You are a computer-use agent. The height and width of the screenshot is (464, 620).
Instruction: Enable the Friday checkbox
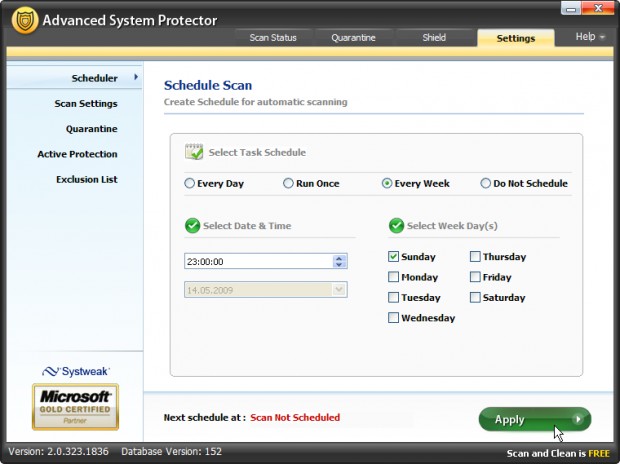(475, 277)
